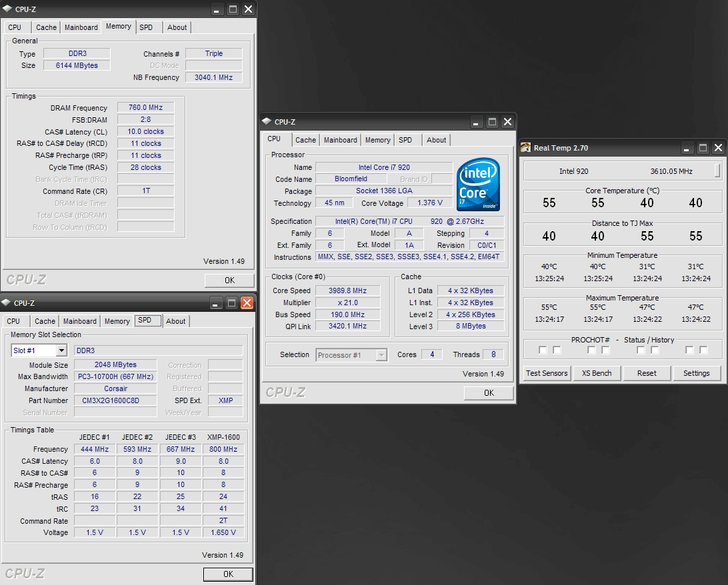728x585 pixels.
Task: Click the NB Frequency value 3040.1 MHz
Action: [x=213, y=77]
